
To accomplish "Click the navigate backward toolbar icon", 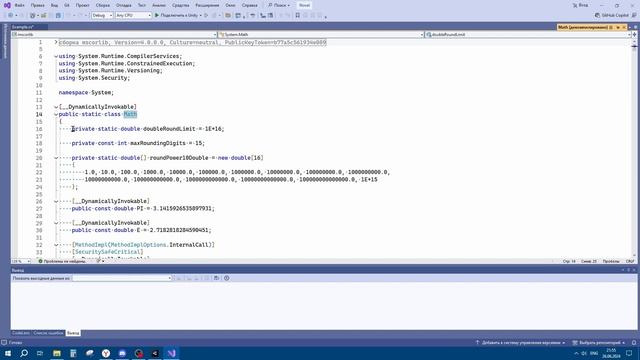I will click(x=11, y=15).
